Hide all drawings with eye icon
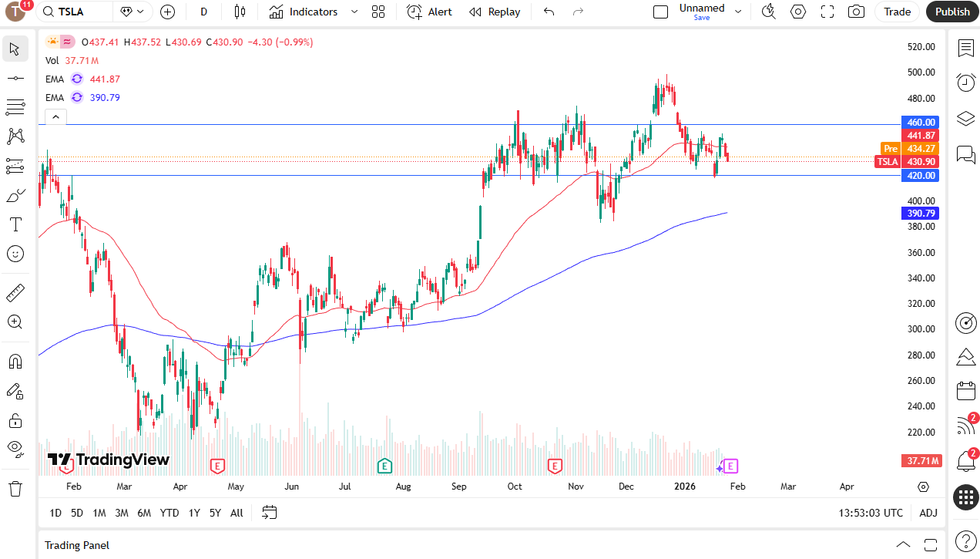 [15, 449]
